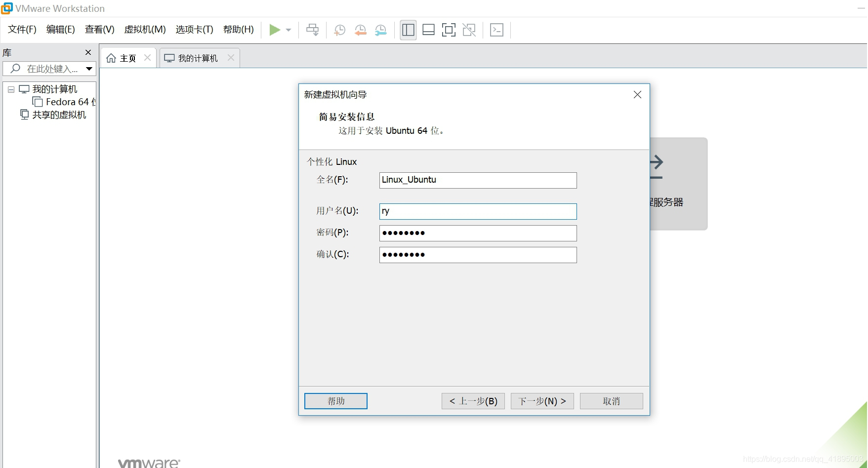
Task: Click the 用户名 field containing ry
Action: coord(478,211)
